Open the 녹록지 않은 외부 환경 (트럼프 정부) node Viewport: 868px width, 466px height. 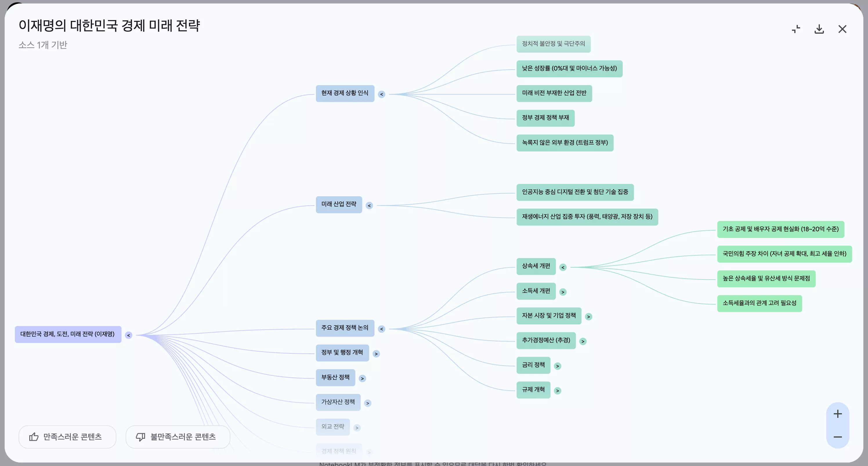tap(565, 143)
